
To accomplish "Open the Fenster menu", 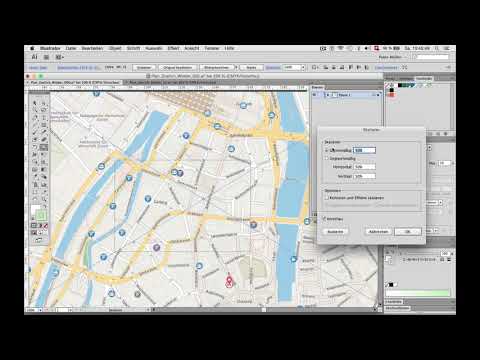I will pyautogui.click(x=212, y=48).
